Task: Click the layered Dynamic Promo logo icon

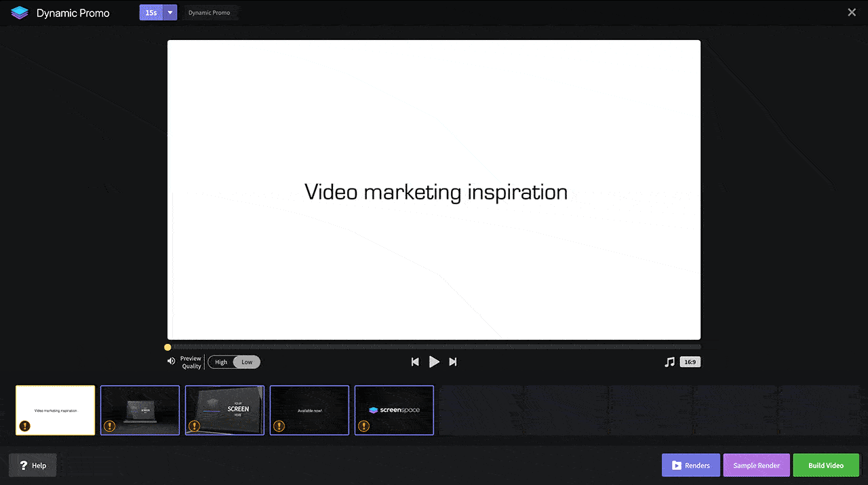Action: click(20, 13)
